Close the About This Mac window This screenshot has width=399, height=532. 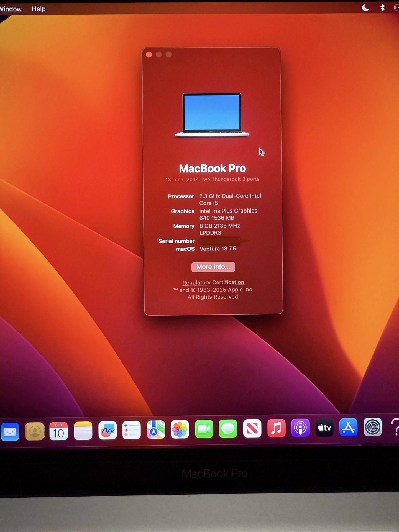click(149, 55)
